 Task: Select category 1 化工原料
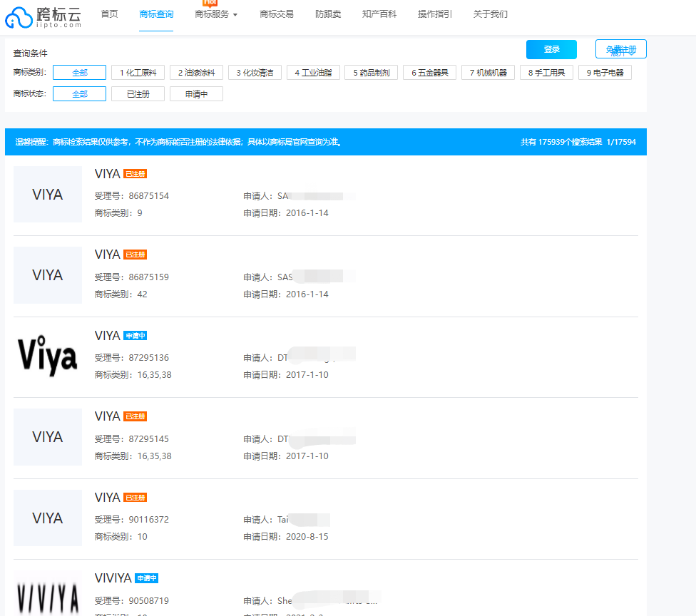point(138,72)
